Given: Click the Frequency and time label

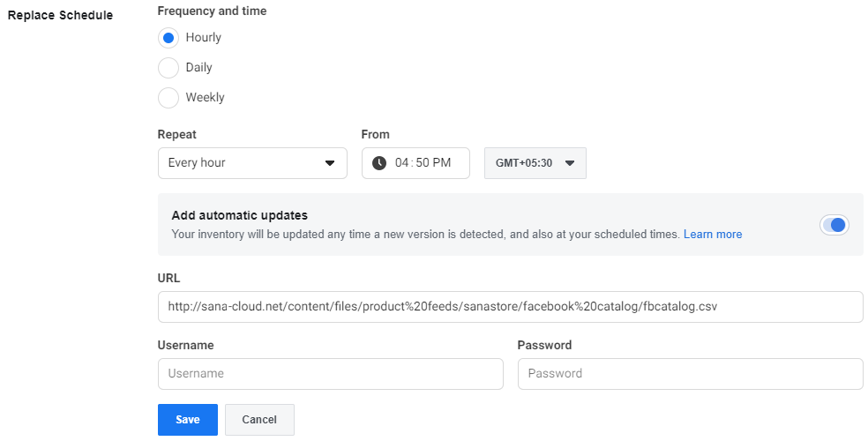Looking at the screenshot, I should coord(212,11).
